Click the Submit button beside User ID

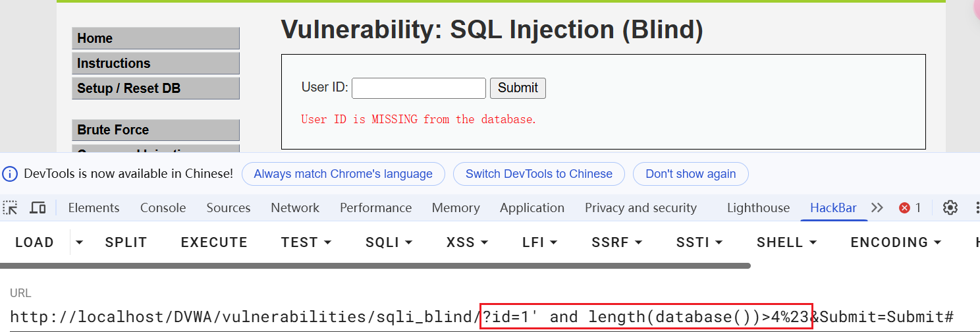click(518, 88)
